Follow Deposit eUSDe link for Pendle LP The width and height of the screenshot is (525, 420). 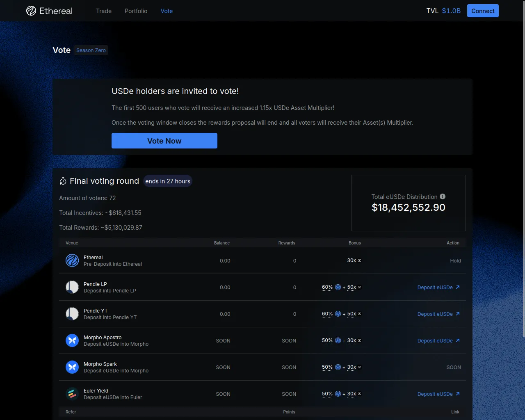coord(438,288)
